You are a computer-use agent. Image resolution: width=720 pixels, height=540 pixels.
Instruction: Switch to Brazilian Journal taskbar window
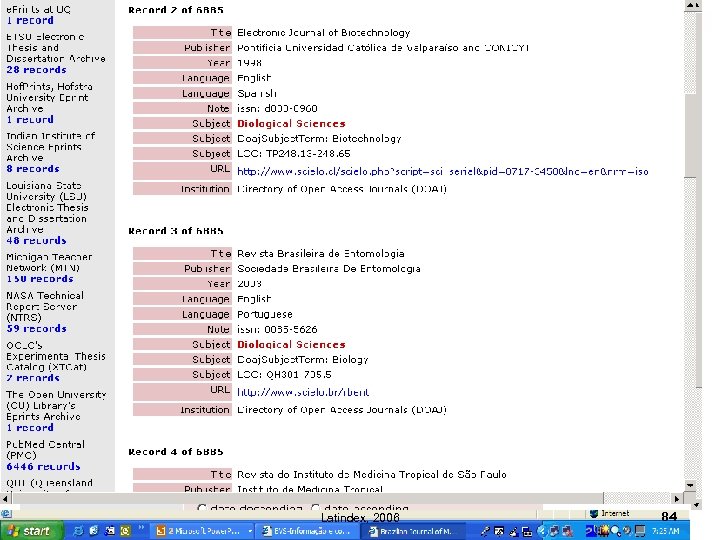tap(414, 531)
